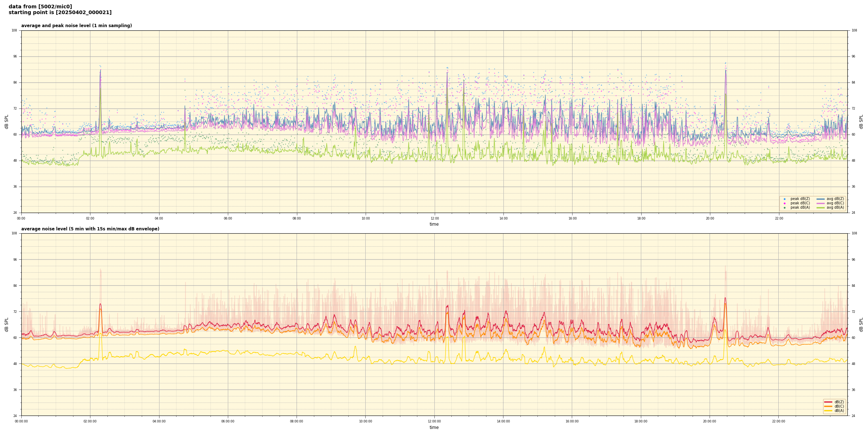Click the 20:00:00 tick label on bottom chart
Image resolution: width=868 pixels, height=434 pixels.
(710, 421)
